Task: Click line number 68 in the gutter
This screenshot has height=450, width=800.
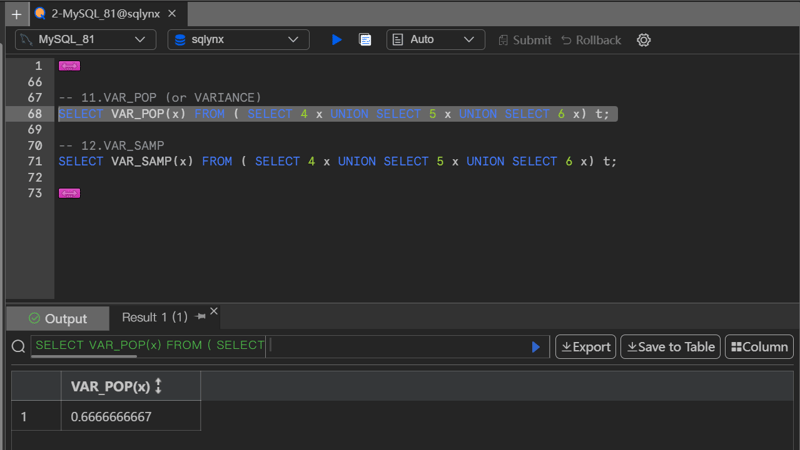Action: pos(35,114)
